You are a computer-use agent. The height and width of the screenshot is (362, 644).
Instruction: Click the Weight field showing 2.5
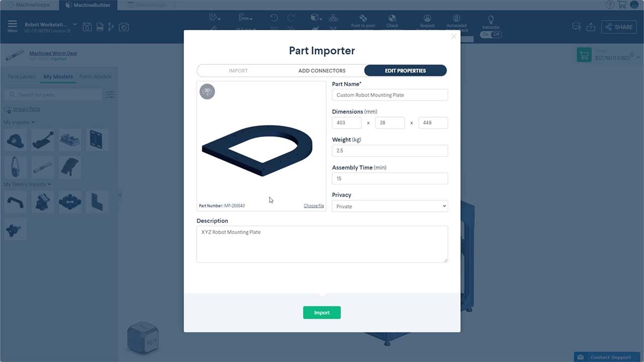pos(390,150)
